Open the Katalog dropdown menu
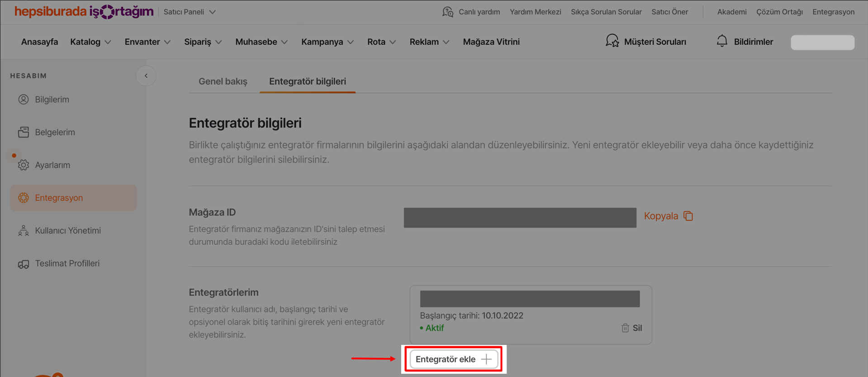 coord(90,42)
